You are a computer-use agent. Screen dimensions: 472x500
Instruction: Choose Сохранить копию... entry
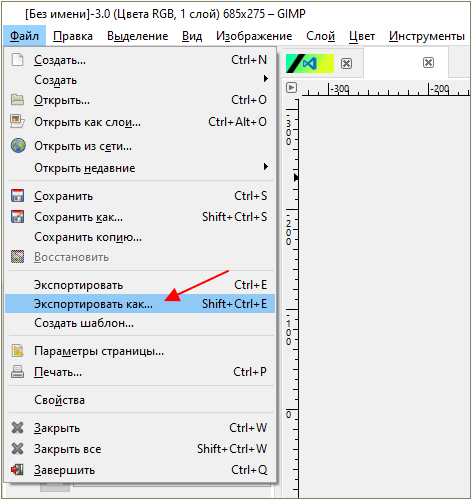click(x=140, y=237)
